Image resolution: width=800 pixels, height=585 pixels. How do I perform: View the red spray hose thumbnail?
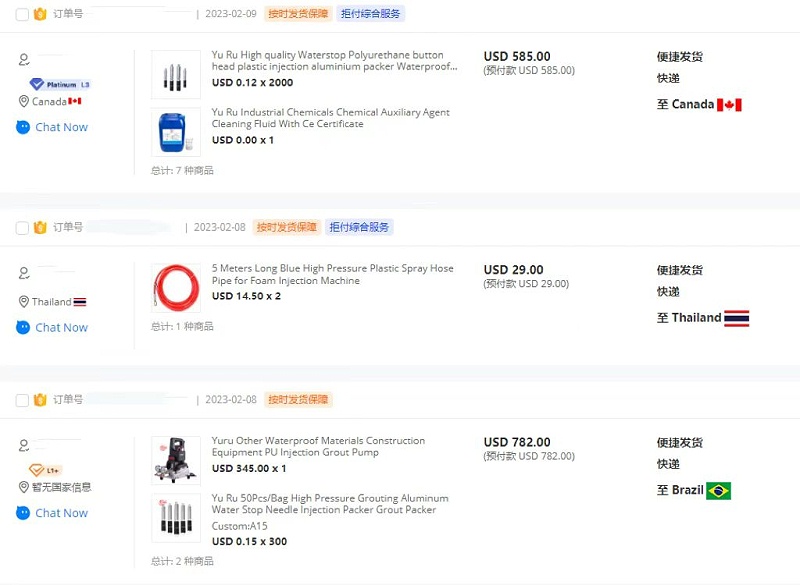[x=176, y=288]
